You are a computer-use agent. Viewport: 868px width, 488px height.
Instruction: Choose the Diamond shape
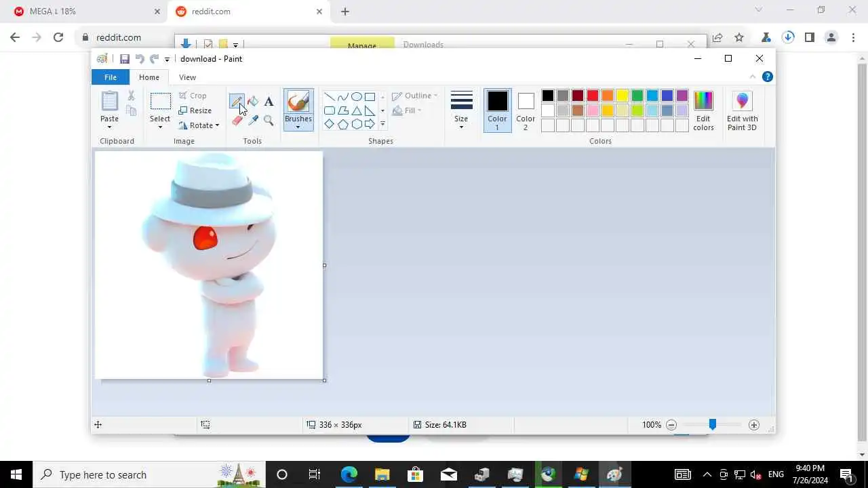329,124
